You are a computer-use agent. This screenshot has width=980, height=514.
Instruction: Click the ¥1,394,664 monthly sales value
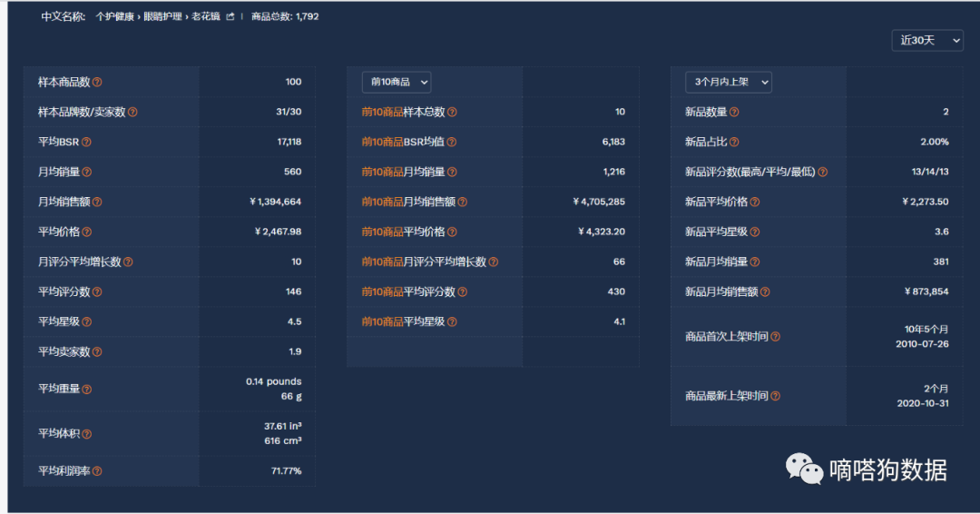coord(275,202)
